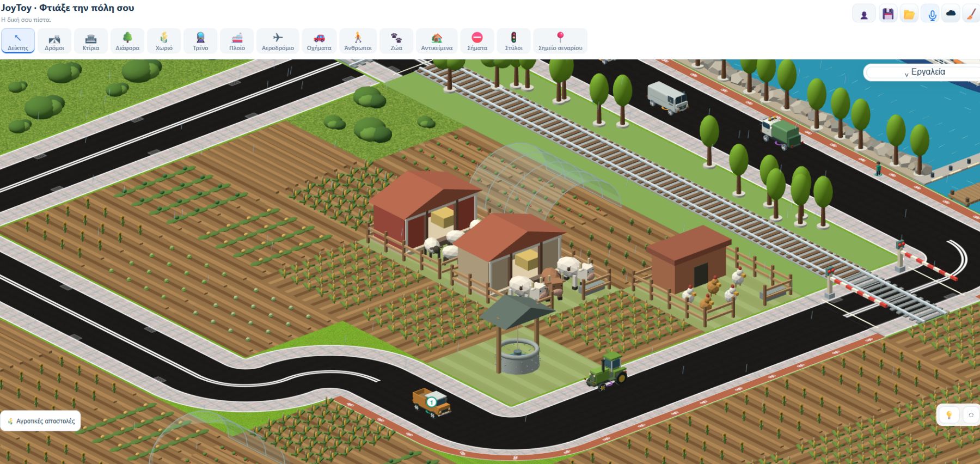Open the Δρόμοι roads category
The width and height of the screenshot is (980, 464).
pyautogui.click(x=54, y=41)
